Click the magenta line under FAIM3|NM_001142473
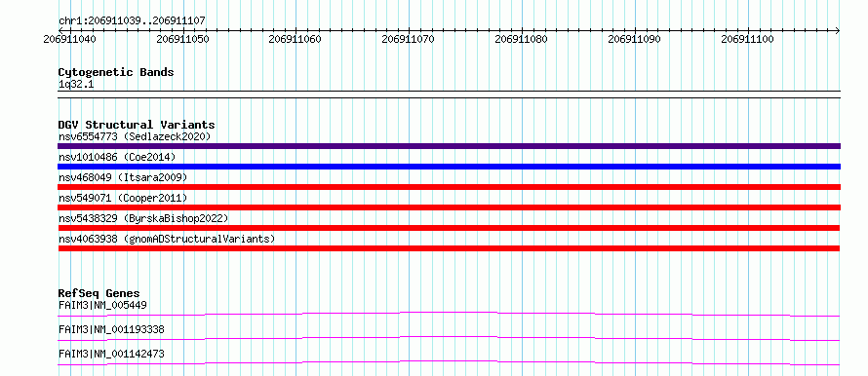 coord(449,362)
